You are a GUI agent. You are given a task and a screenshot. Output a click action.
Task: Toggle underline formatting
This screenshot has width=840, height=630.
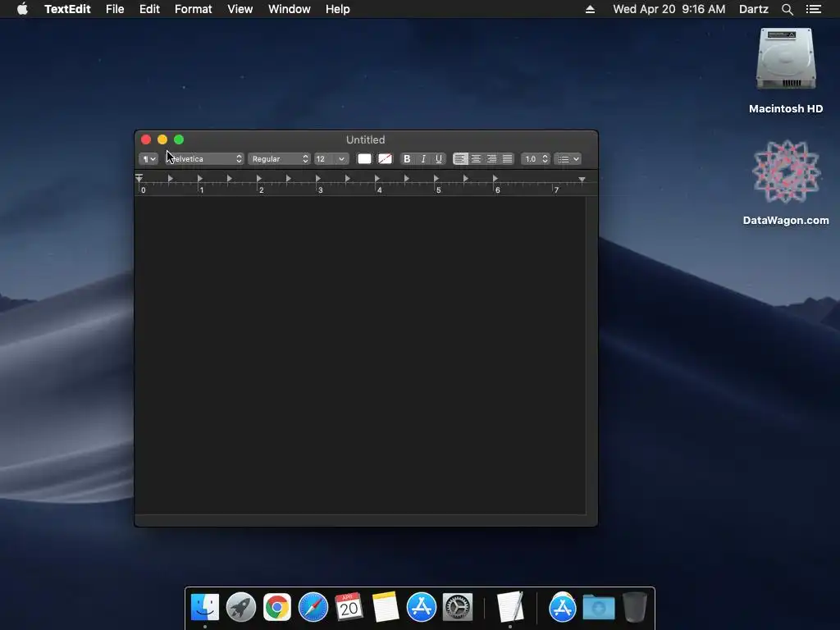coord(439,159)
